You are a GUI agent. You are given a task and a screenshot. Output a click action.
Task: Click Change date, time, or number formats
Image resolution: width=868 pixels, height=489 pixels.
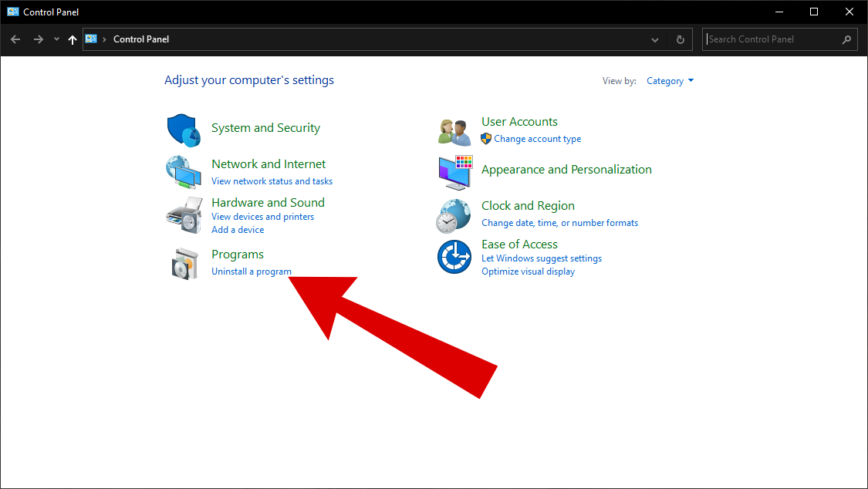[559, 223]
